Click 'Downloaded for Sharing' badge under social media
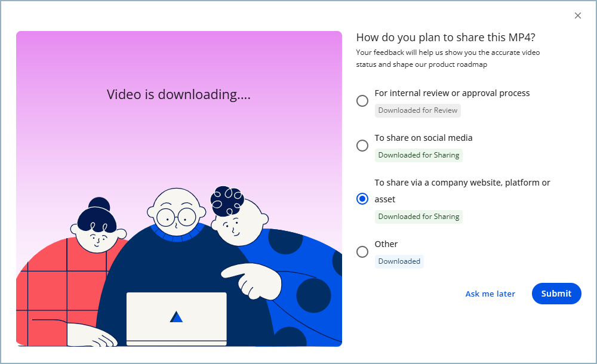 pyautogui.click(x=418, y=155)
